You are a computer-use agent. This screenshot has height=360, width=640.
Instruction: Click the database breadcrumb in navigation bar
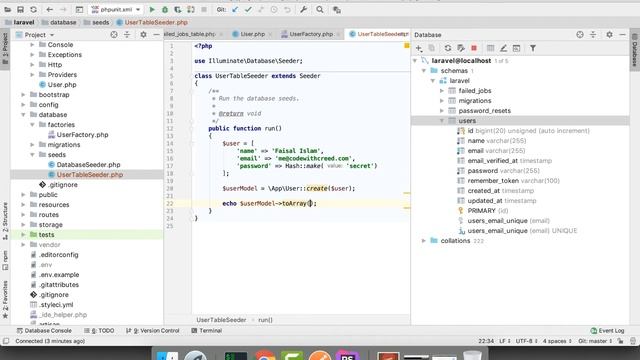click(x=59, y=22)
